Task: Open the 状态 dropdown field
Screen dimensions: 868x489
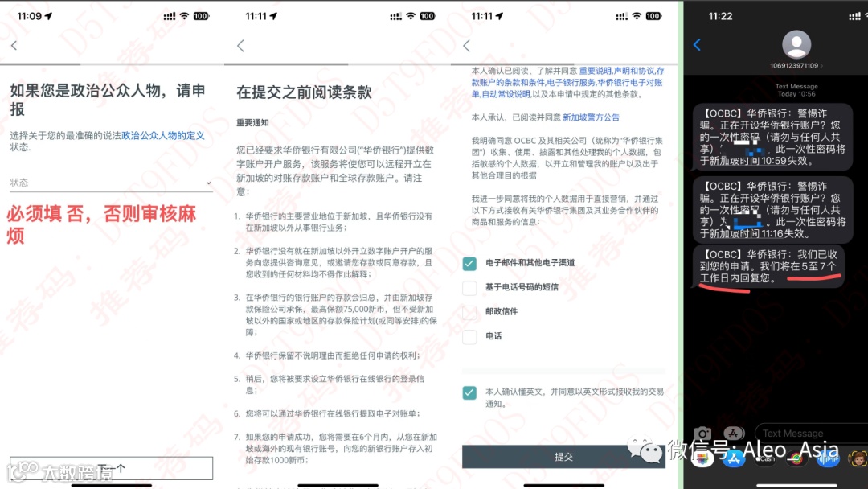Action: (111, 183)
